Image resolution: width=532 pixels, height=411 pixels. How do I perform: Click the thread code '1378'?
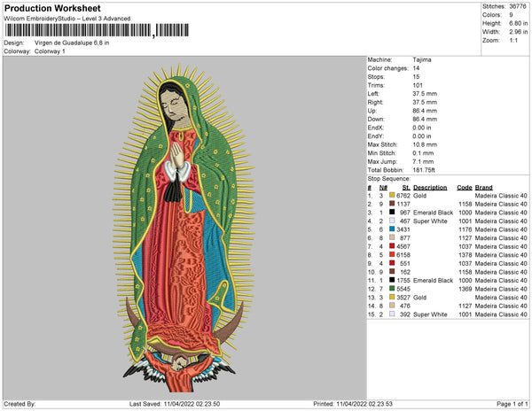tap(465, 255)
